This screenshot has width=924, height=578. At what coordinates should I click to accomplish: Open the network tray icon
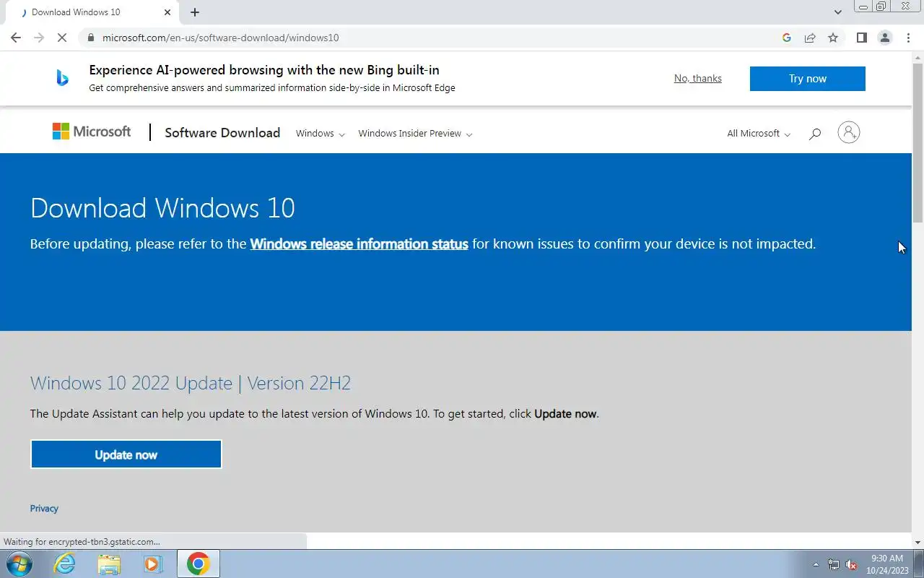[834, 564]
